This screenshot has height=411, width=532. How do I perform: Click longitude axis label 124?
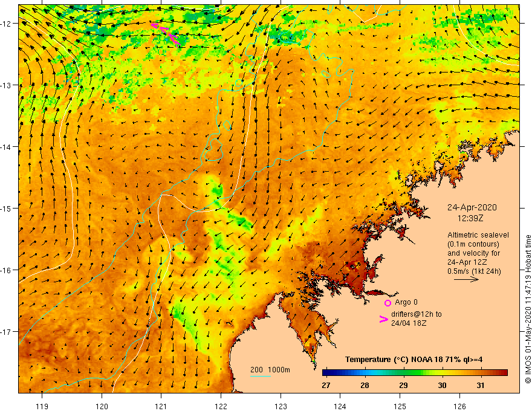point(340,406)
